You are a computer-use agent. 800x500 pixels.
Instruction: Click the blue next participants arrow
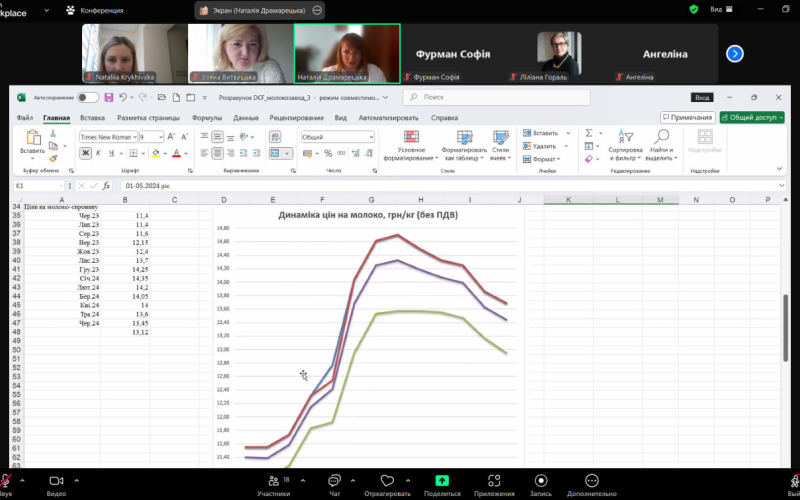[735, 54]
